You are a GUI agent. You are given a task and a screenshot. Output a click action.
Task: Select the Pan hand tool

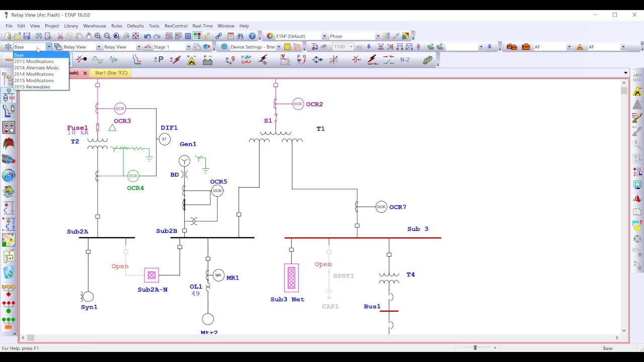(89, 36)
